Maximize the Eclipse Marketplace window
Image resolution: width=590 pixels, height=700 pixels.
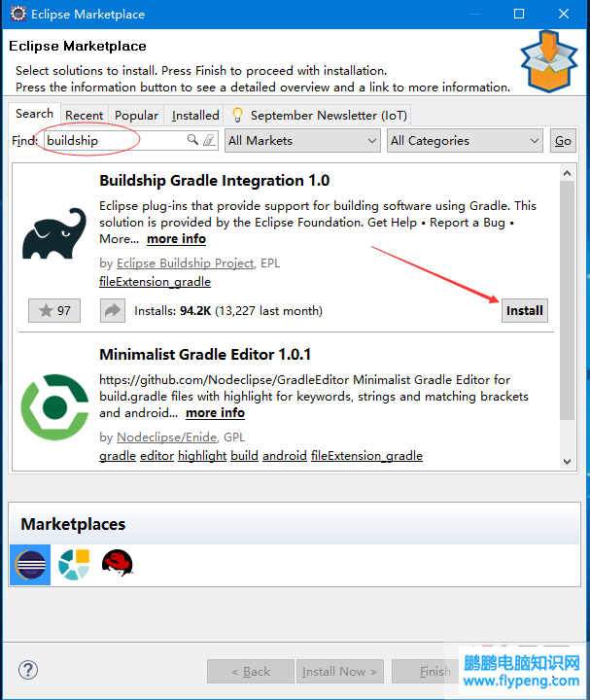click(519, 14)
